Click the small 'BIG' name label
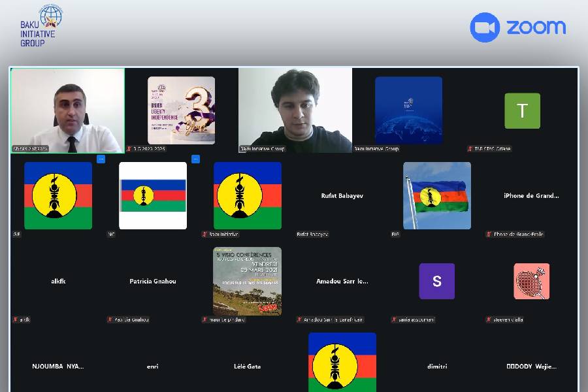This screenshot has height=392, width=588. click(x=395, y=235)
